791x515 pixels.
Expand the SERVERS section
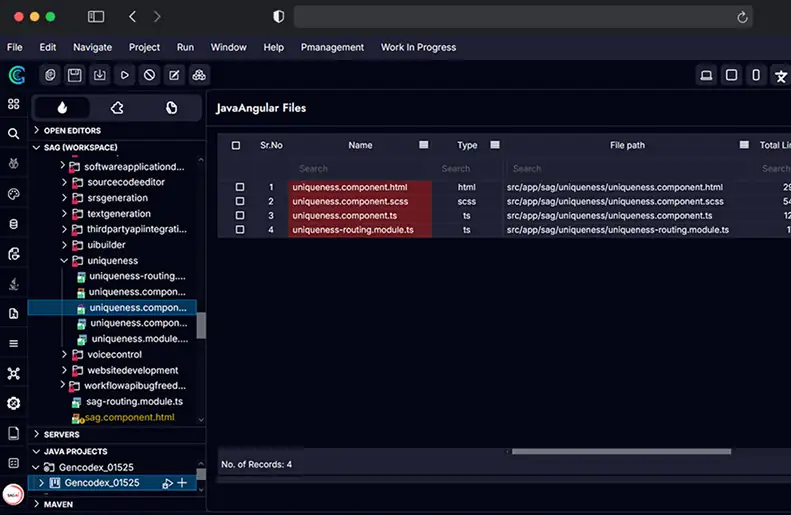tap(36, 434)
